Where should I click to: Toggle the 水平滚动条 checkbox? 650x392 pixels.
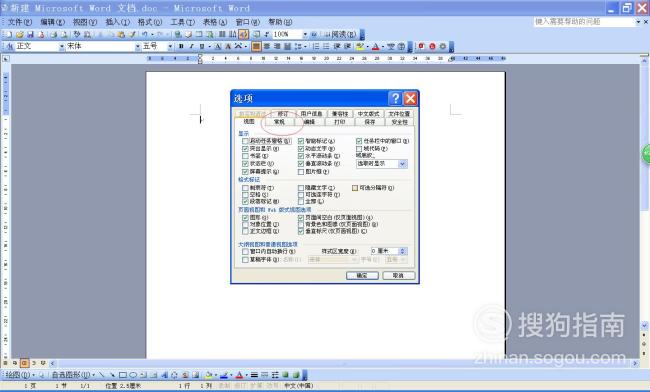pyautogui.click(x=301, y=156)
